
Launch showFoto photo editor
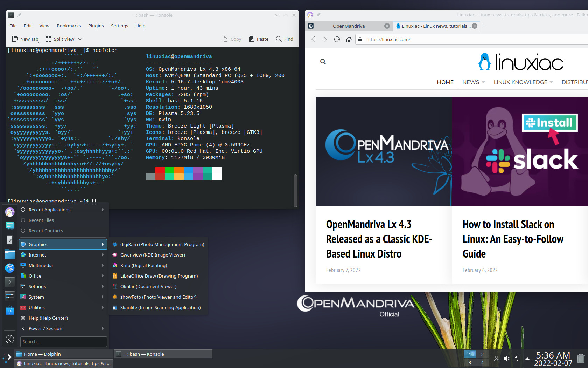(x=159, y=297)
